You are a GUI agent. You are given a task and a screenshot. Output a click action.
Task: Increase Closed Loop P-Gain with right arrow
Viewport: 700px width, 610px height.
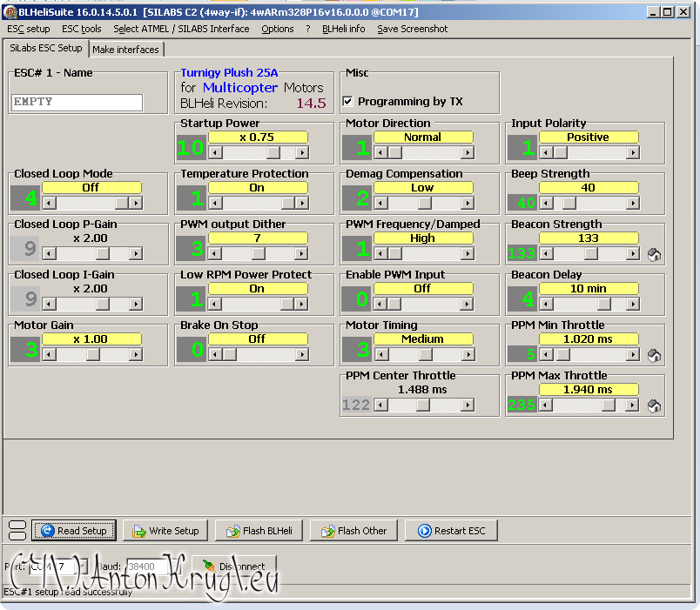coord(136,253)
